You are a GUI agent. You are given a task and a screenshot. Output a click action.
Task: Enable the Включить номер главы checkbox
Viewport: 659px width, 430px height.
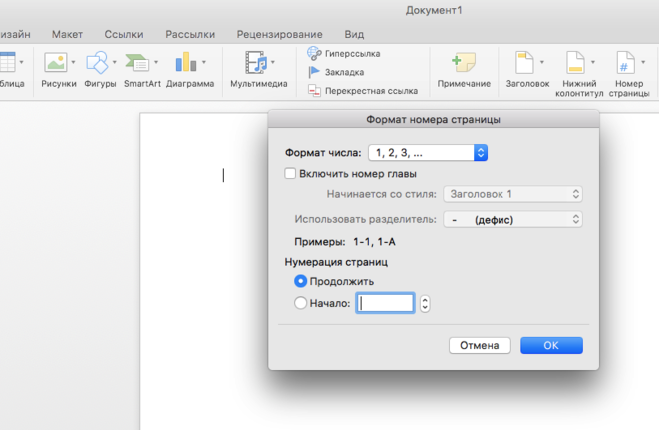click(291, 174)
